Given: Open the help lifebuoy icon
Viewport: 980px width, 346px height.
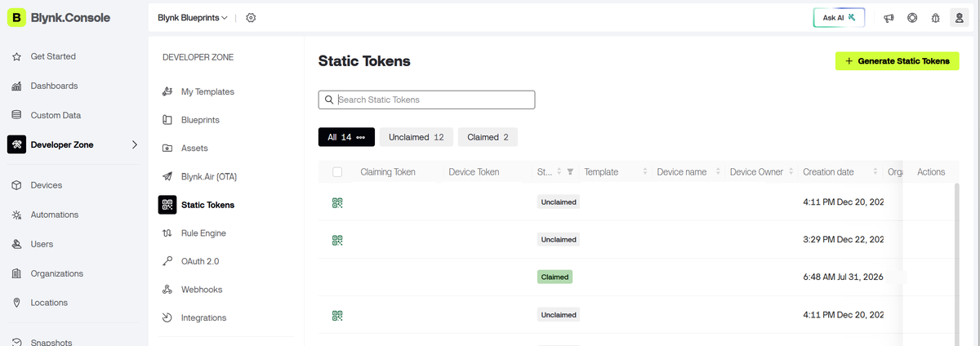Looking at the screenshot, I should point(912,18).
